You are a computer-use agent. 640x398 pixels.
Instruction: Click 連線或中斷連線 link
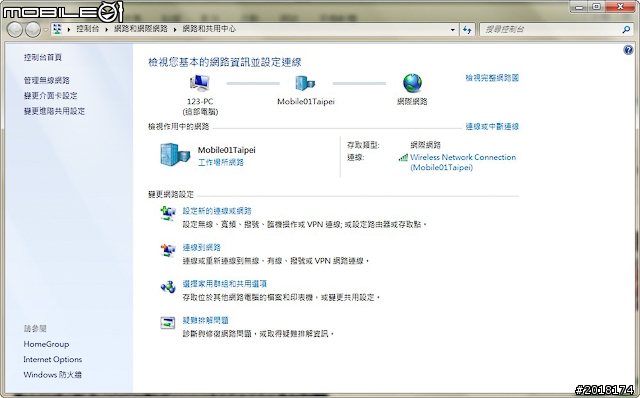pyautogui.click(x=492, y=127)
